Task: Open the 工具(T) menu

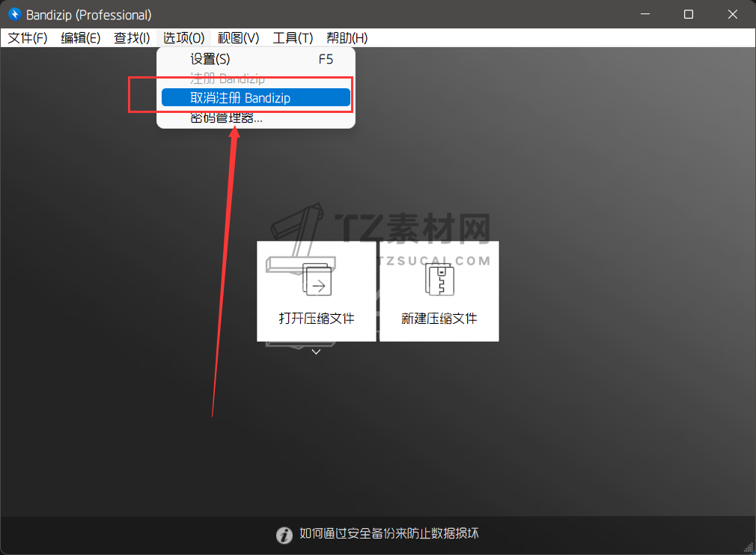Action: pyautogui.click(x=293, y=37)
